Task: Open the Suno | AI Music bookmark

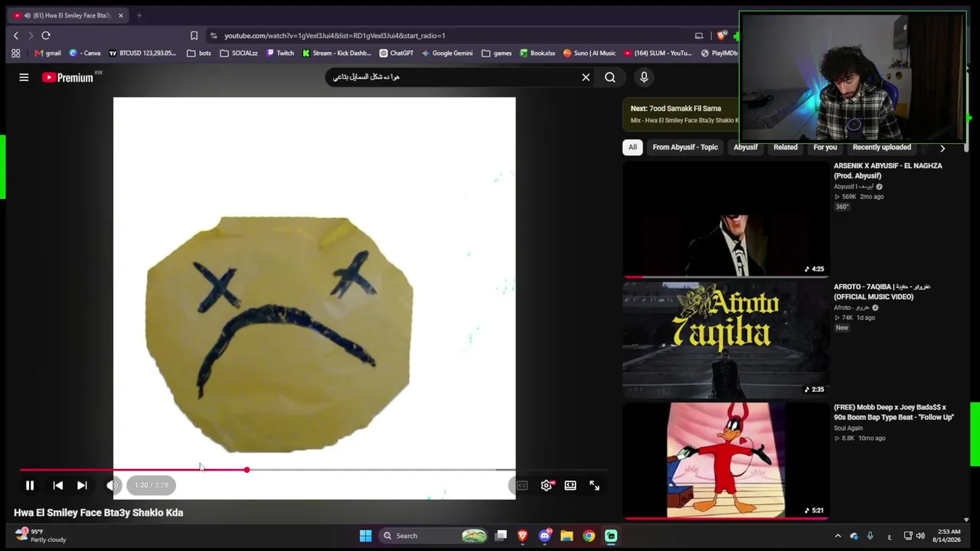Action: (x=589, y=53)
